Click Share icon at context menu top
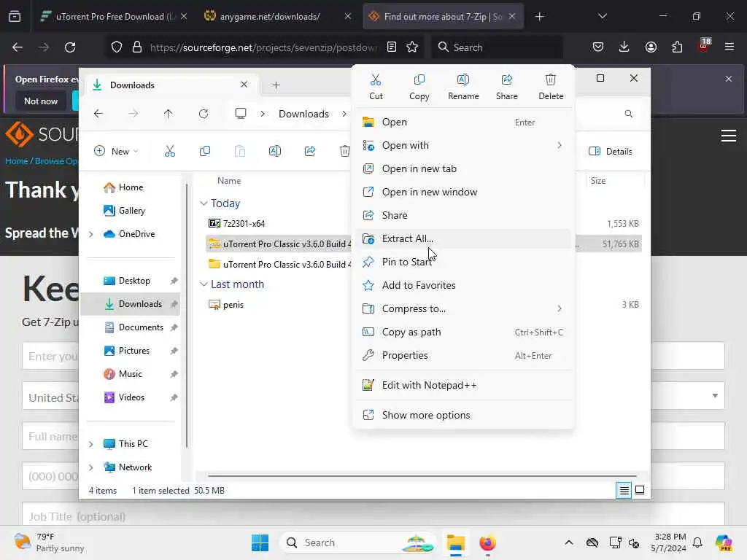Viewport: 747px width, 560px height. (x=506, y=86)
